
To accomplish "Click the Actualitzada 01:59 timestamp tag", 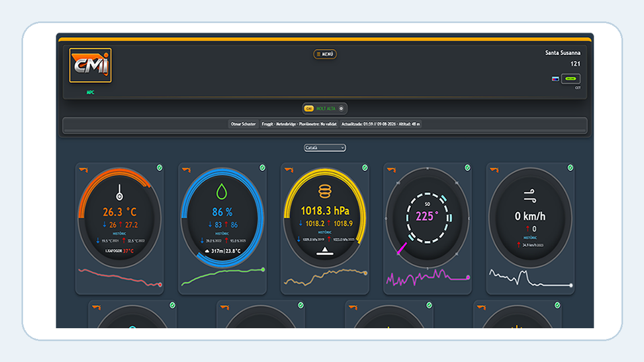I will 380,124.
